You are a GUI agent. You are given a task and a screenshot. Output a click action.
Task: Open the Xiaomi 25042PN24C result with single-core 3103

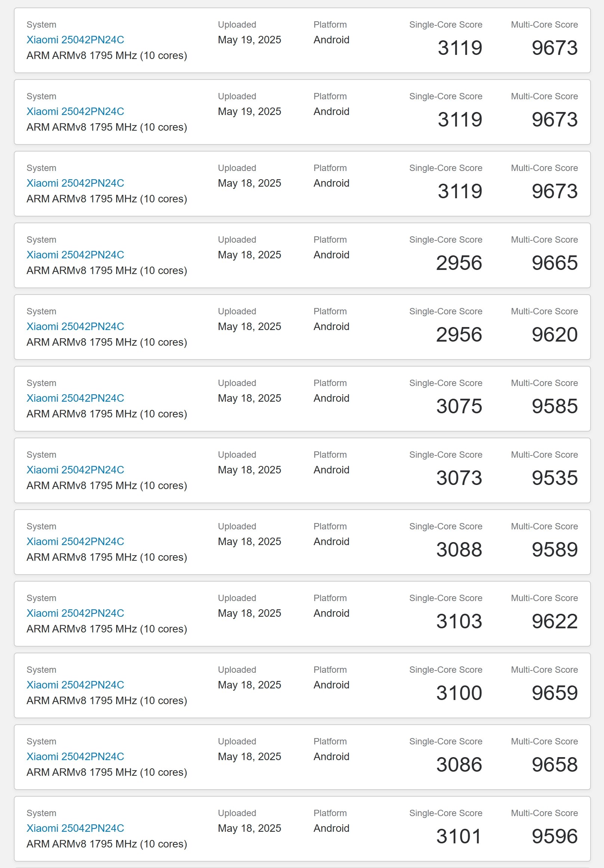click(75, 613)
